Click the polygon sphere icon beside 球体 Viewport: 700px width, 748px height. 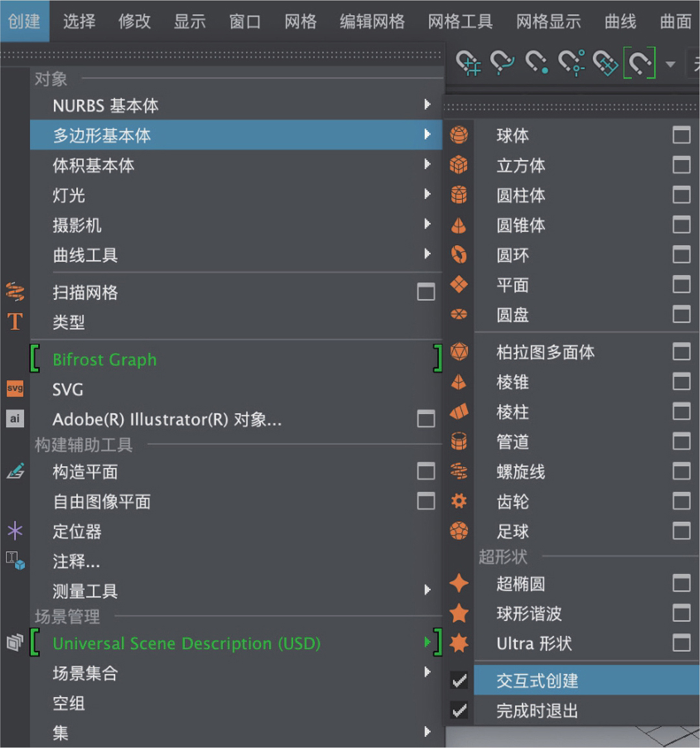pyautogui.click(x=459, y=135)
